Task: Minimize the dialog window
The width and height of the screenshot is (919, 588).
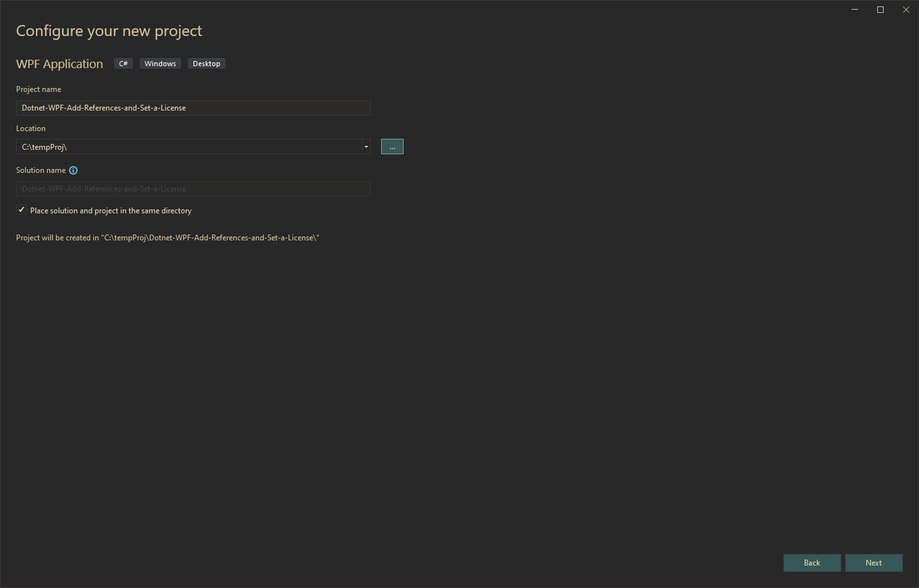Action: pyautogui.click(x=855, y=10)
